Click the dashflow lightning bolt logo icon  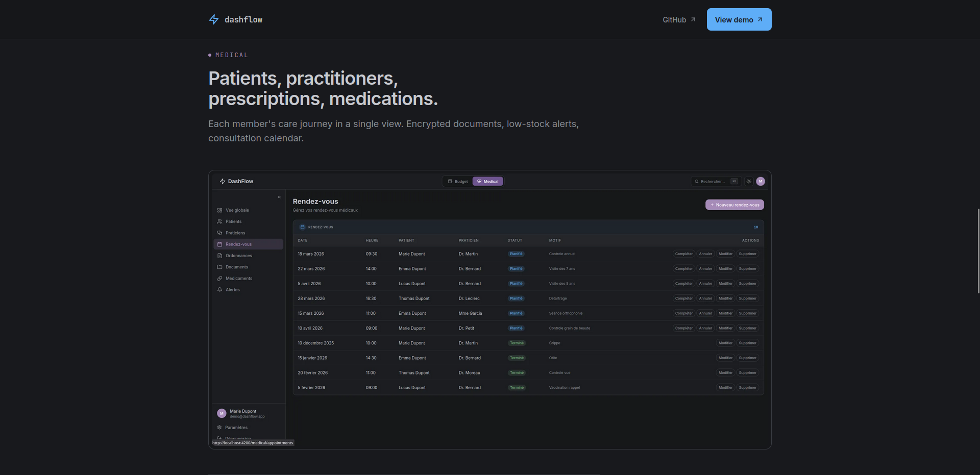[x=214, y=19]
